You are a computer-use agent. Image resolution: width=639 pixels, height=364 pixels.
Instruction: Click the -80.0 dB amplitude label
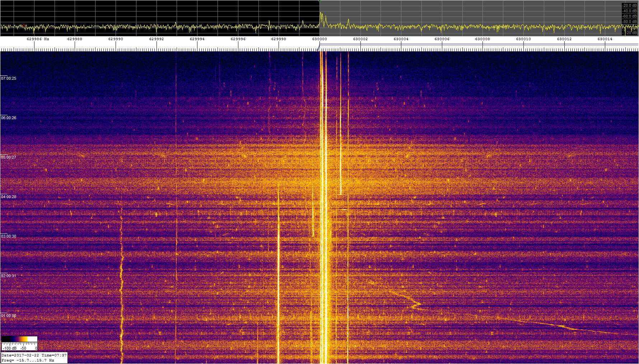pyautogui.click(x=630, y=22)
